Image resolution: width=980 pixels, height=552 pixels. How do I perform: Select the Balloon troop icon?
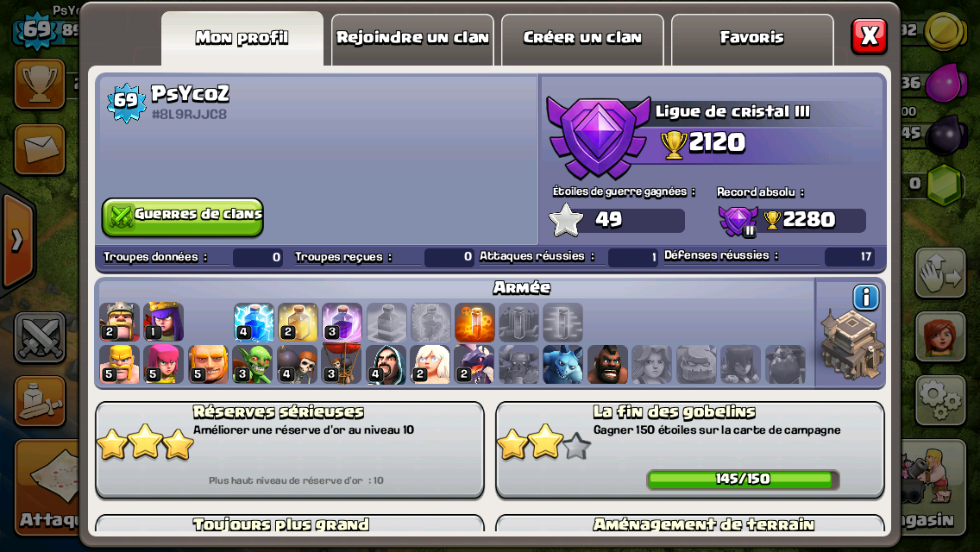pyautogui.click(x=342, y=364)
